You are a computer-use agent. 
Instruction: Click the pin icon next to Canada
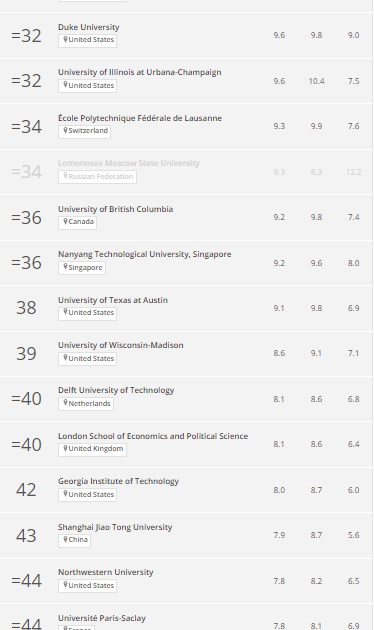point(65,221)
